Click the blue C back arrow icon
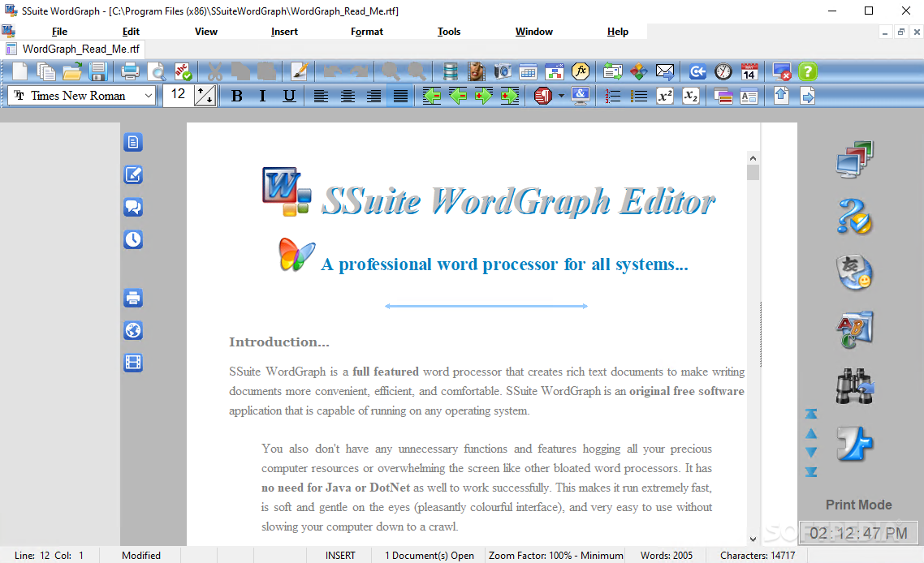 697,72
